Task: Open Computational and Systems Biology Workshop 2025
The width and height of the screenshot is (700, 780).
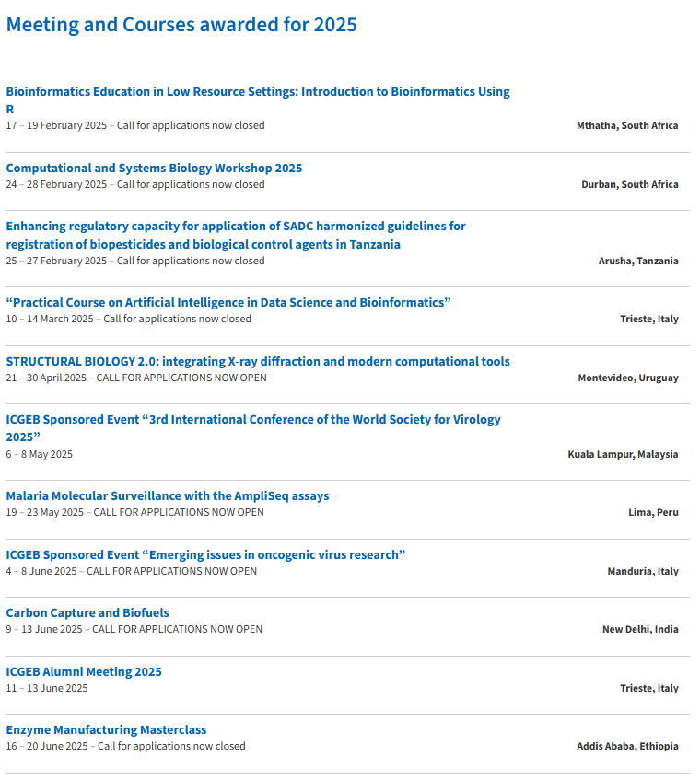Action: tap(154, 169)
